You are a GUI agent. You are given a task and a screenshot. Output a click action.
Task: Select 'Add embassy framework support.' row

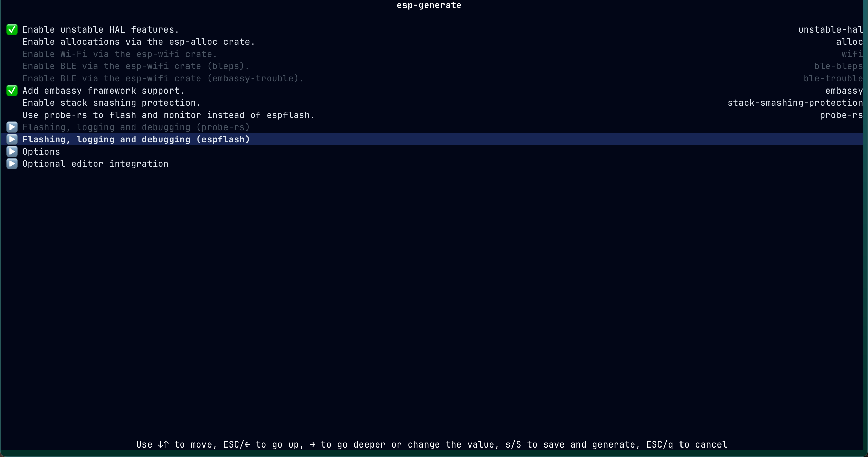[432, 91]
